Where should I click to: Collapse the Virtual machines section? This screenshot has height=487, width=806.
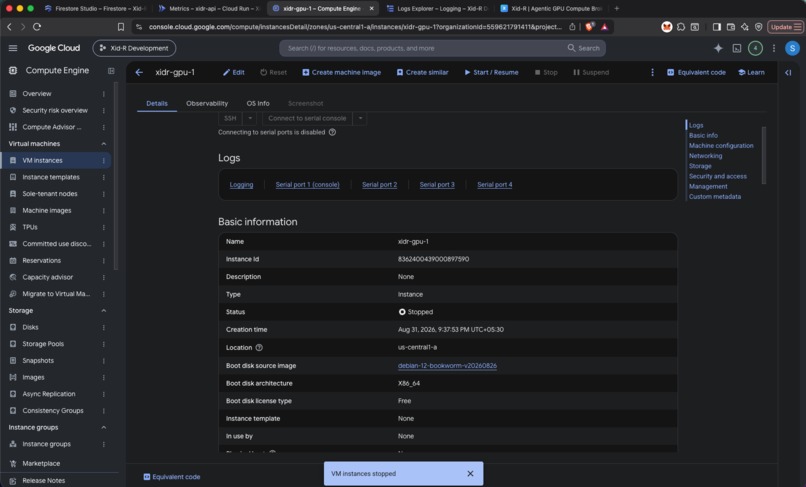click(x=103, y=143)
